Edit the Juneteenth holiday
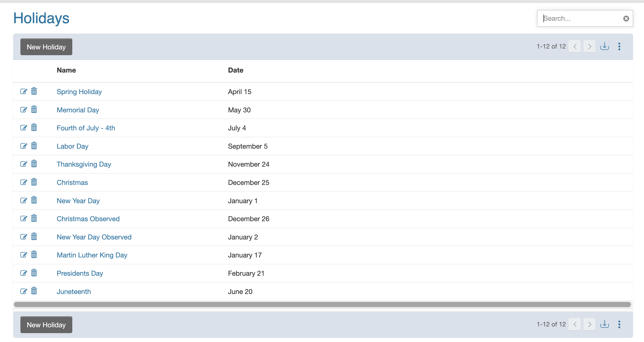Image resolution: width=644 pixels, height=342 pixels. pos(24,291)
